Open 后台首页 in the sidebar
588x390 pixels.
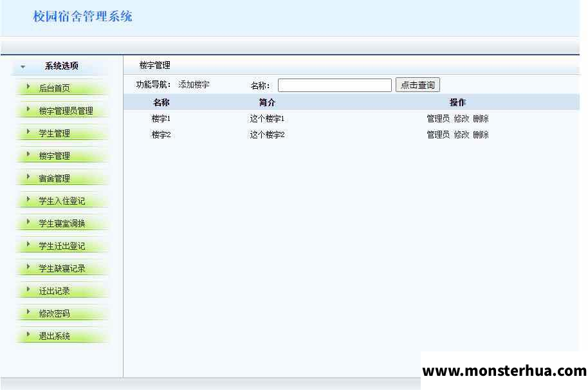click(x=55, y=88)
